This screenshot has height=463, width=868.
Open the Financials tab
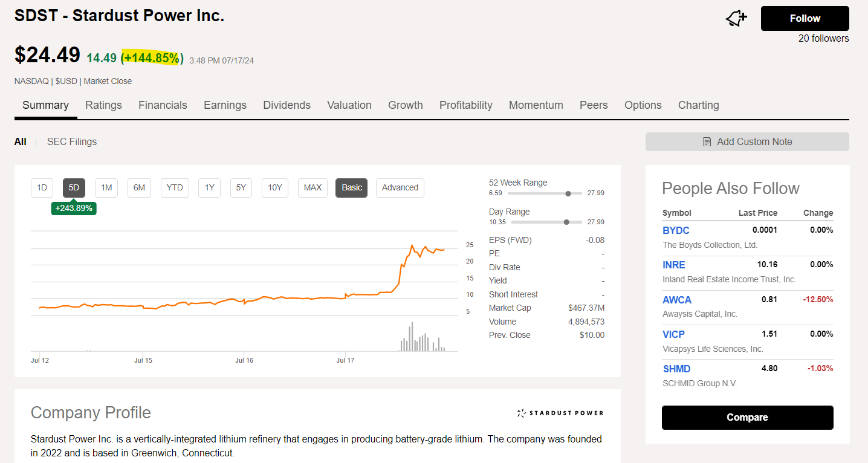(x=163, y=105)
